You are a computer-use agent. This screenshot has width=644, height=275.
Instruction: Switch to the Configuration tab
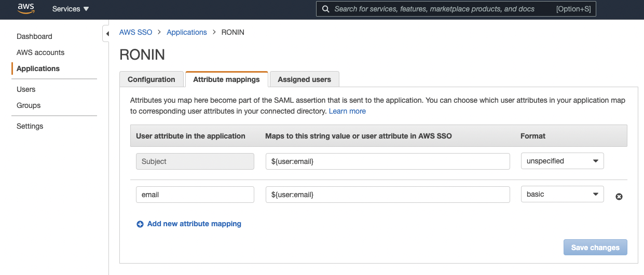[x=151, y=79]
